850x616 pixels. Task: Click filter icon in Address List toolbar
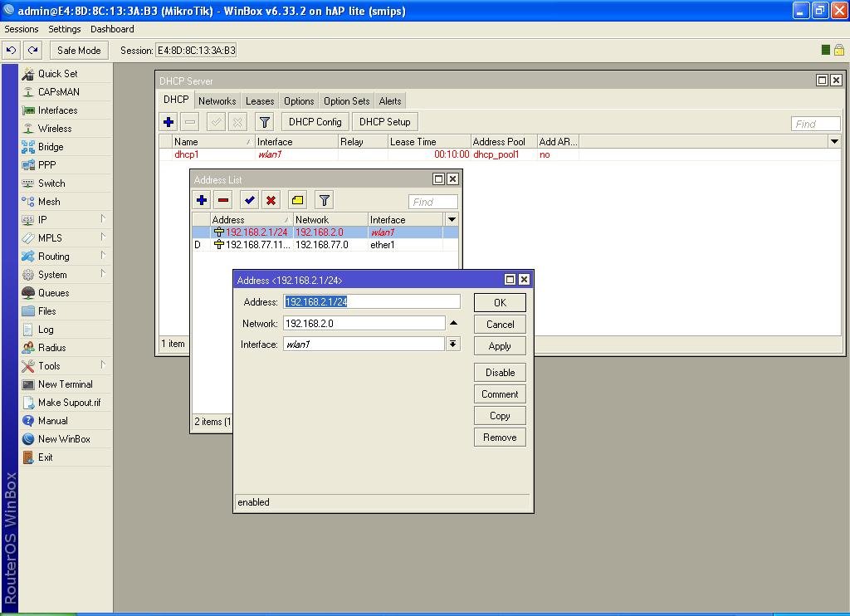pyautogui.click(x=325, y=200)
